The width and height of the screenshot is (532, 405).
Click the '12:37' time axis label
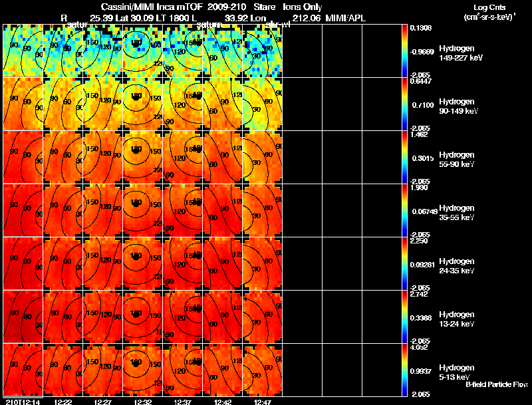click(x=183, y=402)
